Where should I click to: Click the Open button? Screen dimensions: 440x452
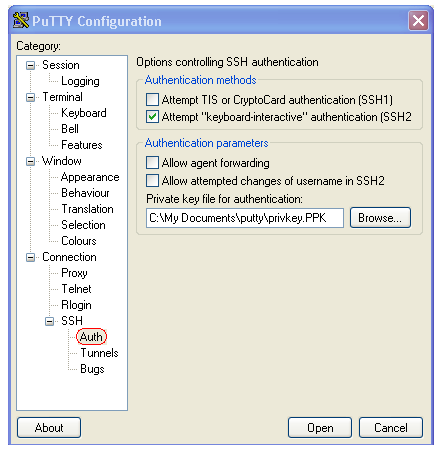pyautogui.click(x=320, y=428)
